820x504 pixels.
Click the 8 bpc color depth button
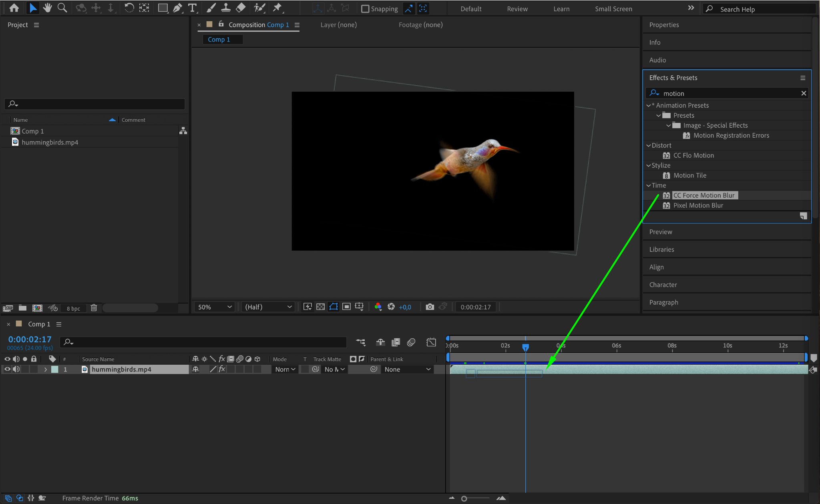coord(73,308)
